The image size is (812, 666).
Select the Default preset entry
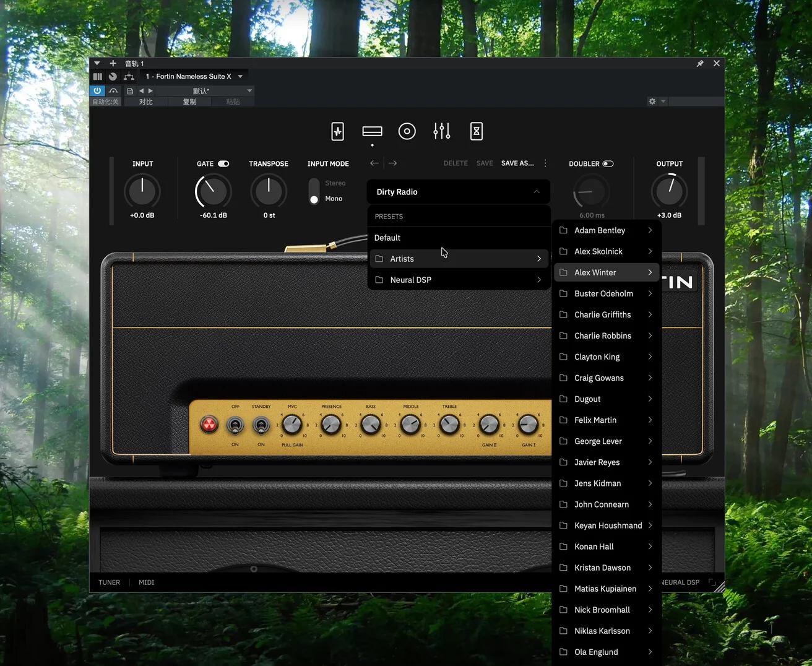tap(387, 238)
